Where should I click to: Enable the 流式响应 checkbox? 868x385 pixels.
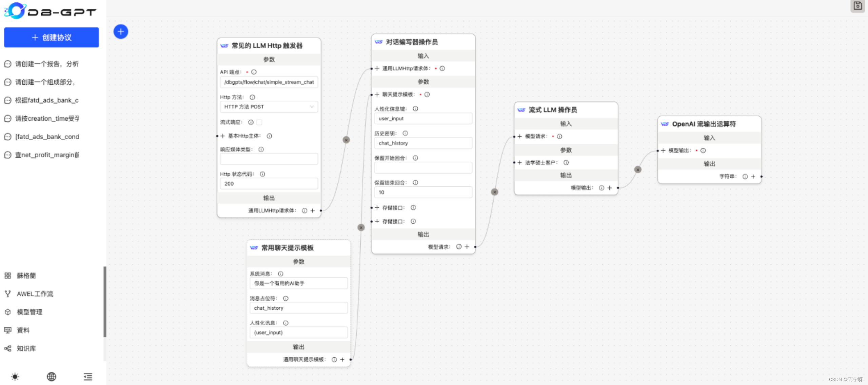click(x=259, y=122)
